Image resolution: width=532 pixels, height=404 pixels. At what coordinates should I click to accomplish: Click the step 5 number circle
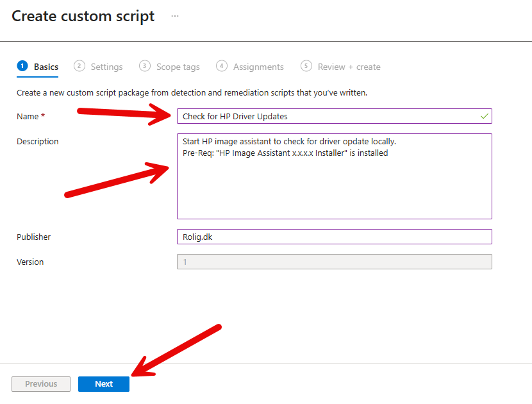click(306, 66)
